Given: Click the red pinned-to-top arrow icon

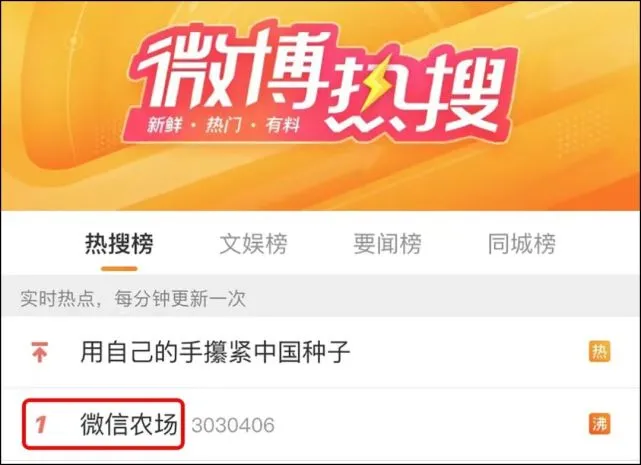Looking at the screenshot, I should (40, 352).
